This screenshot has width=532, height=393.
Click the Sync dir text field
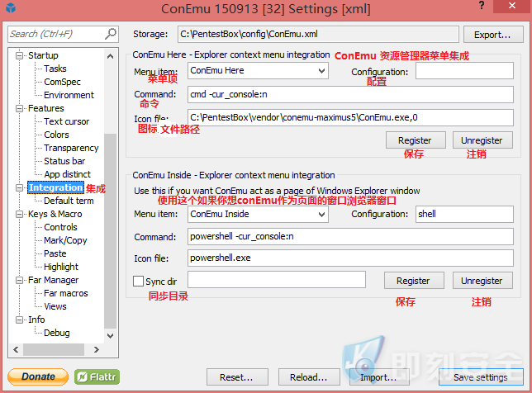click(x=277, y=279)
